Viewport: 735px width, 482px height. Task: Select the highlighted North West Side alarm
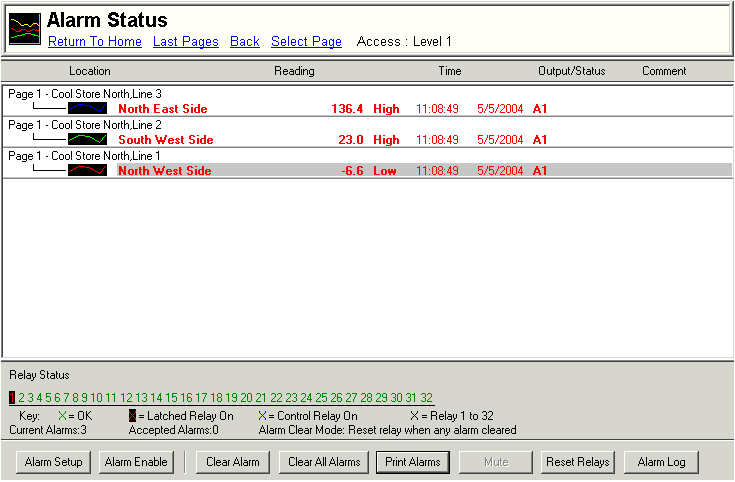pos(424,170)
